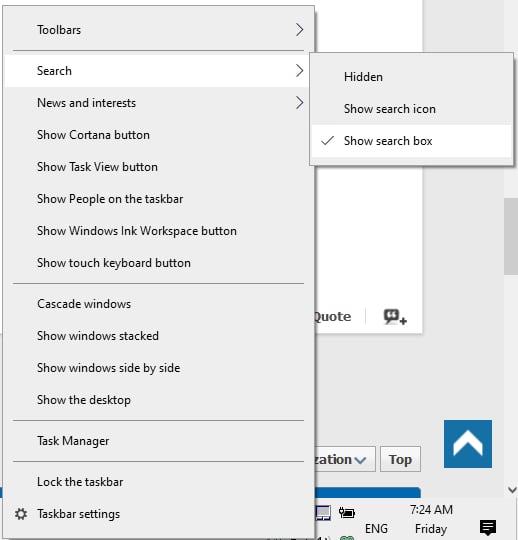
Task: Click the Top button on the page
Action: click(x=400, y=459)
